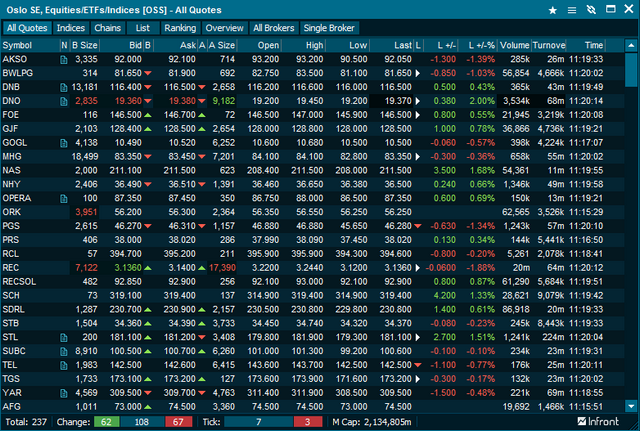Click the red 67 change-down indicator

(178, 422)
